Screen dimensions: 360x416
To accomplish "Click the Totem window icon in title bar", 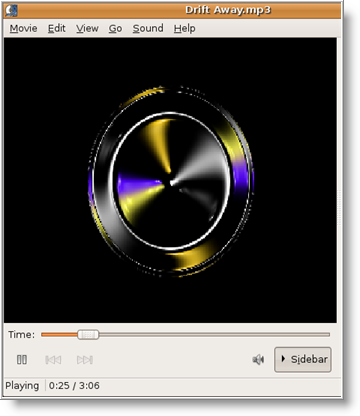I will coord(11,11).
